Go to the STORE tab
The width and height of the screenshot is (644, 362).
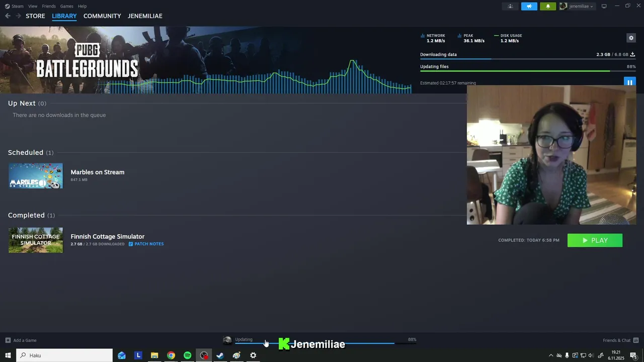(x=35, y=16)
